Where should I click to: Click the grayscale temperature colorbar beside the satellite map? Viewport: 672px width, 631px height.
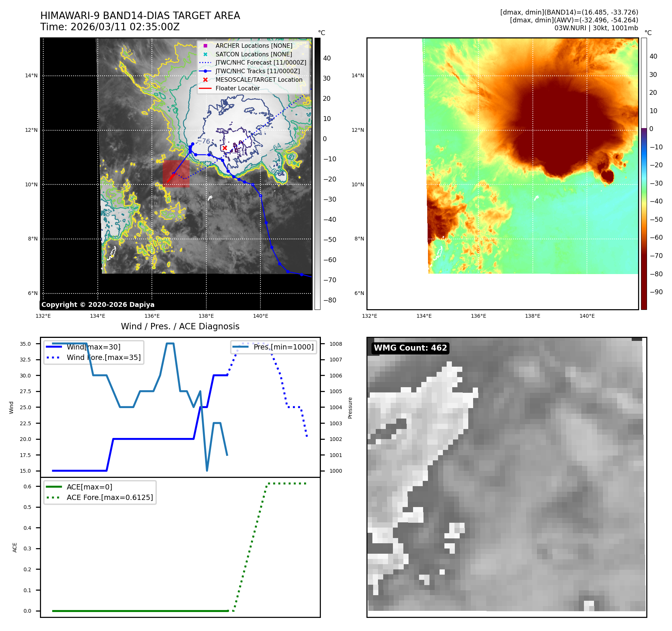click(x=317, y=174)
